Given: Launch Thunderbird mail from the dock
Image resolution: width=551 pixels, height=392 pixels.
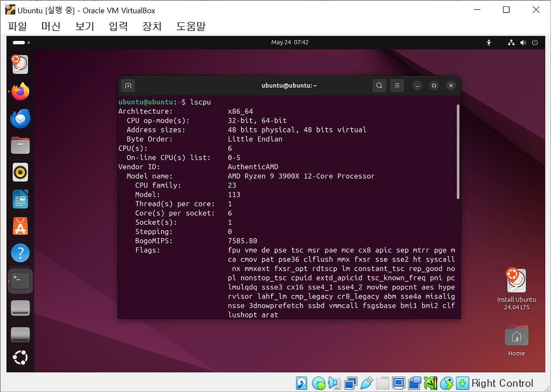Looking at the screenshot, I should pyautogui.click(x=20, y=119).
